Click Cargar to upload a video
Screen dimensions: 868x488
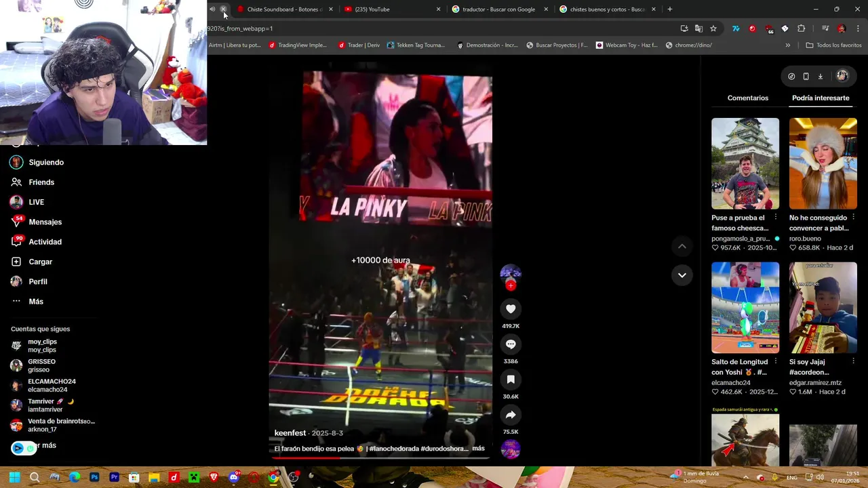[31, 262]
